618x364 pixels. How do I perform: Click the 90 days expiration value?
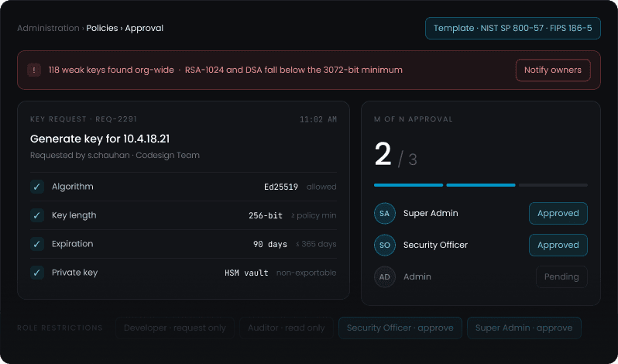coord(270,244)
